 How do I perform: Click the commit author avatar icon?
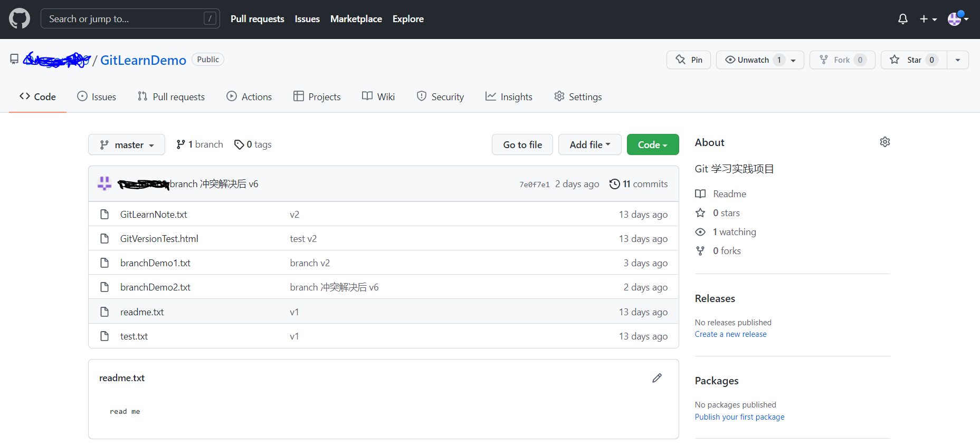pyautogui.click(x=104, y=183)
